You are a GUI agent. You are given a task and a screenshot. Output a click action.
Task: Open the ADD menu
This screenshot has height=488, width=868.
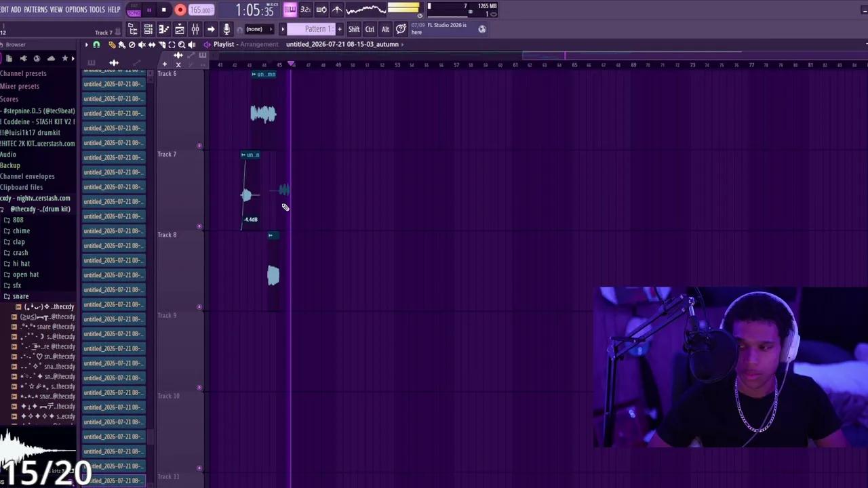click(16, 9)
